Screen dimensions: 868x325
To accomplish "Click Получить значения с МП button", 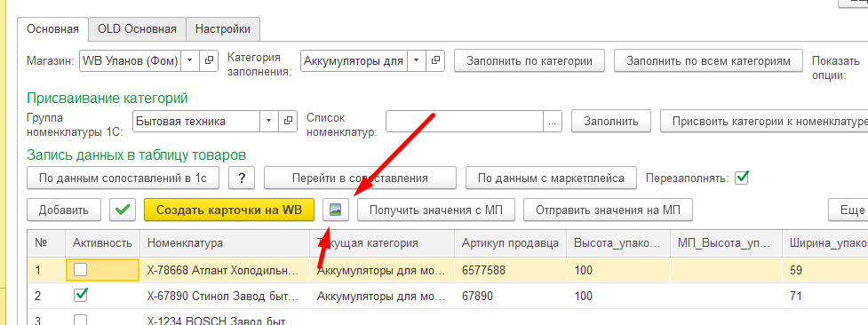I will 436,210.
